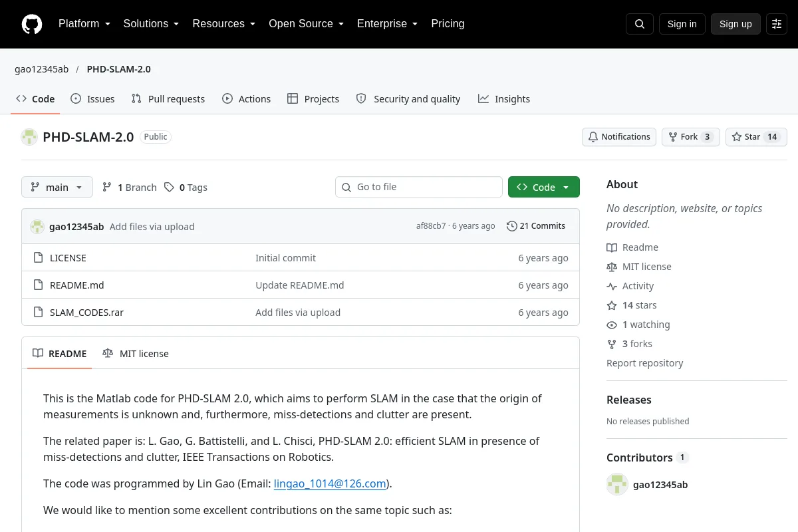Select the README tab in file viewer

tap(60, 354)
